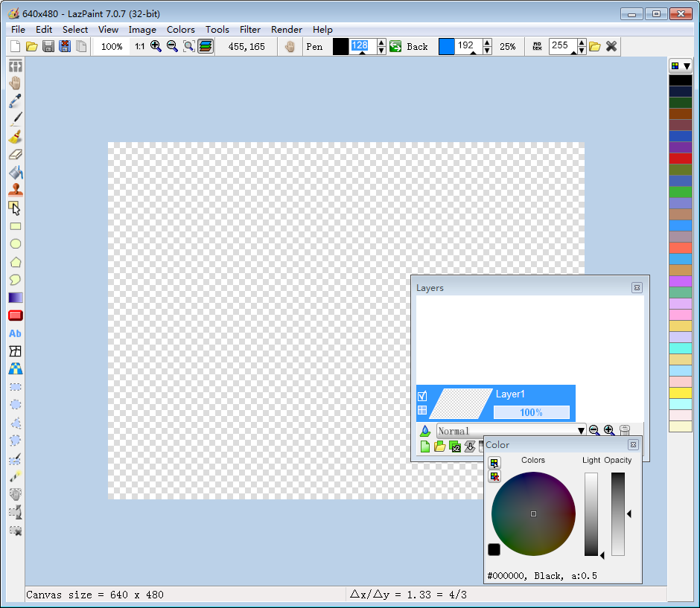Image resolution: width=700 pixels, height=608 pixels.
Task: Select the Texture mapping tool
Action: (15, 369)
